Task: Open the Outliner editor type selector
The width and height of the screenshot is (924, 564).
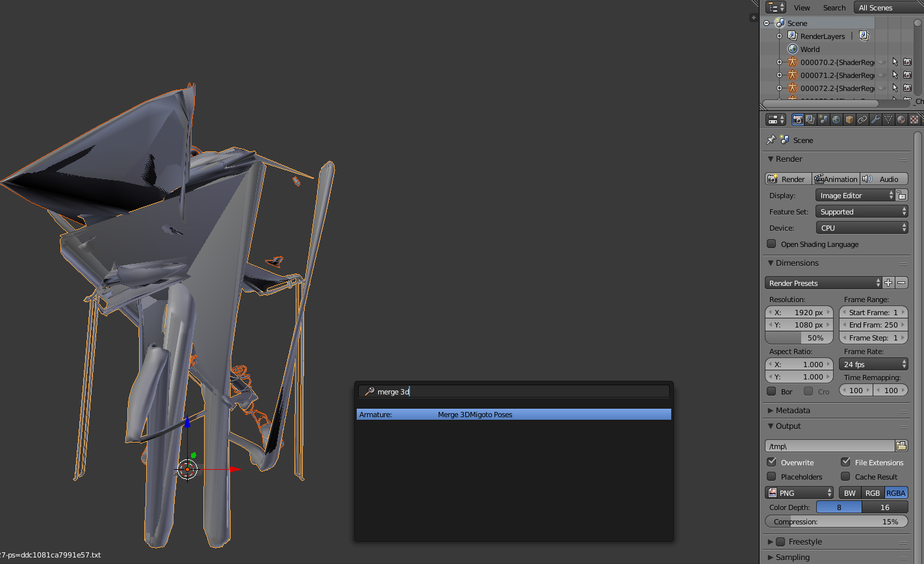Action: [x=776, y=7]
